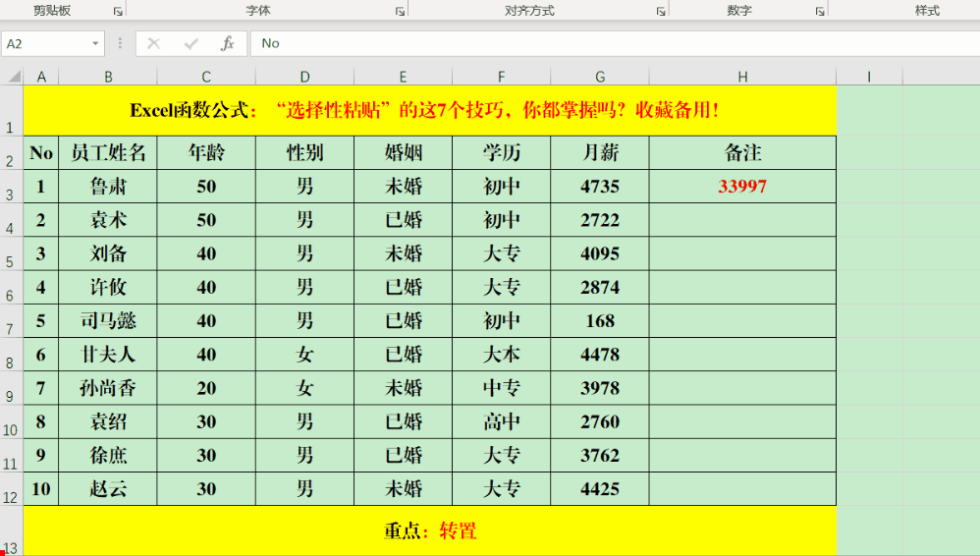Viewport: 980px width, 556px height.
Task: Click salary cell 168
Action: coord(600,321)
